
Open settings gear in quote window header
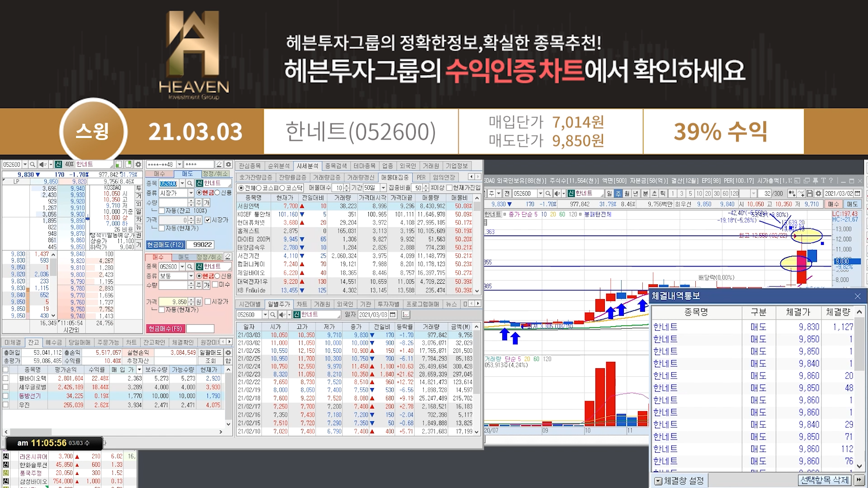coord(138,164)
